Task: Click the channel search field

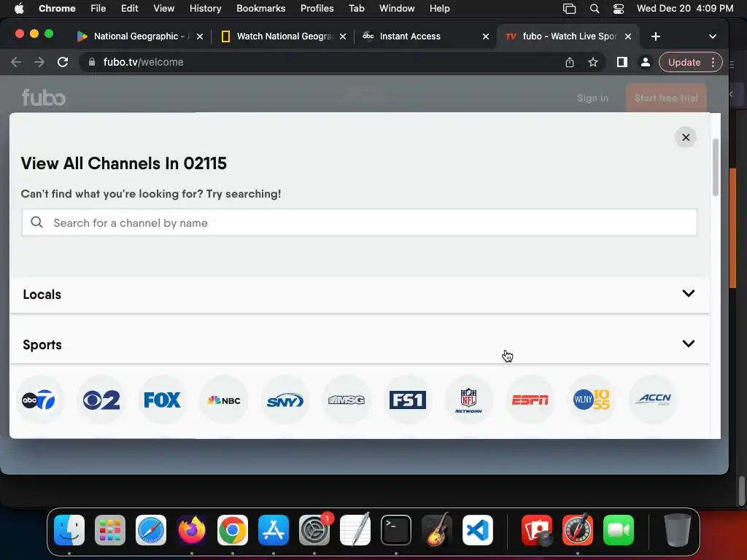Action: point(359,222)
